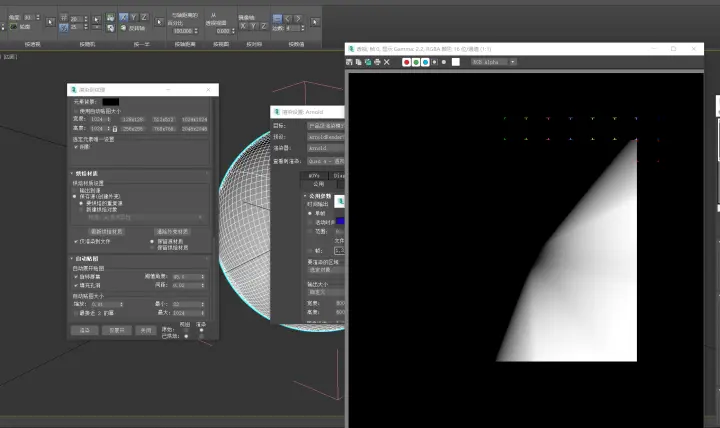
Task: Click Render button in bake dialog
Action: tap(84, 330)
